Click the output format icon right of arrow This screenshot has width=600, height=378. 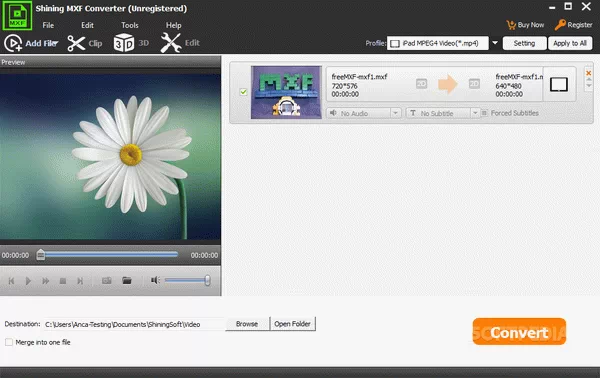[474, 83]
